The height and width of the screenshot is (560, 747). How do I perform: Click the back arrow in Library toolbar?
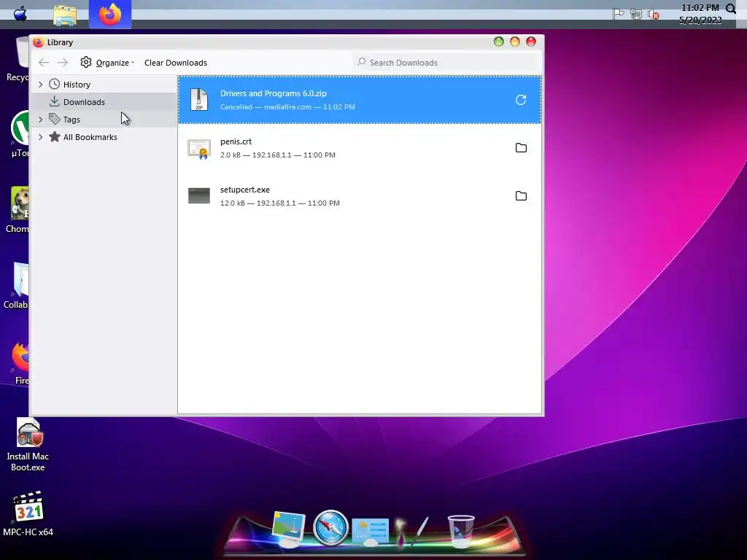44,63
